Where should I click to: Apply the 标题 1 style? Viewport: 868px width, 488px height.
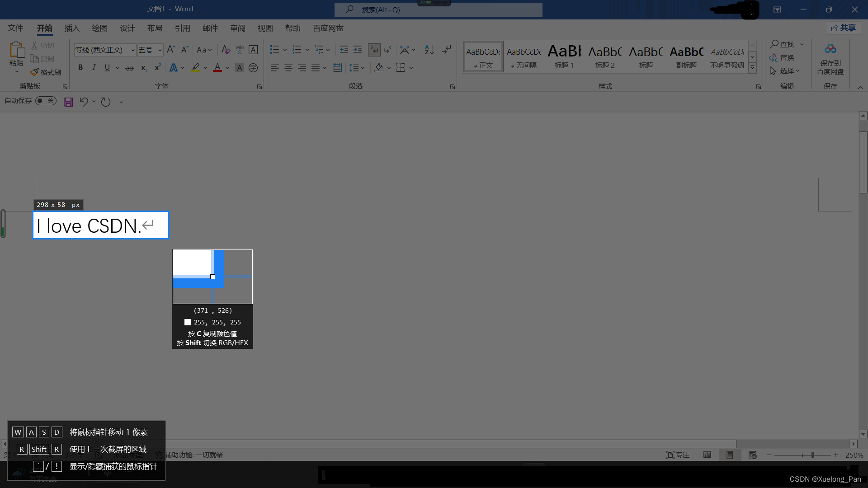(564, 56)
